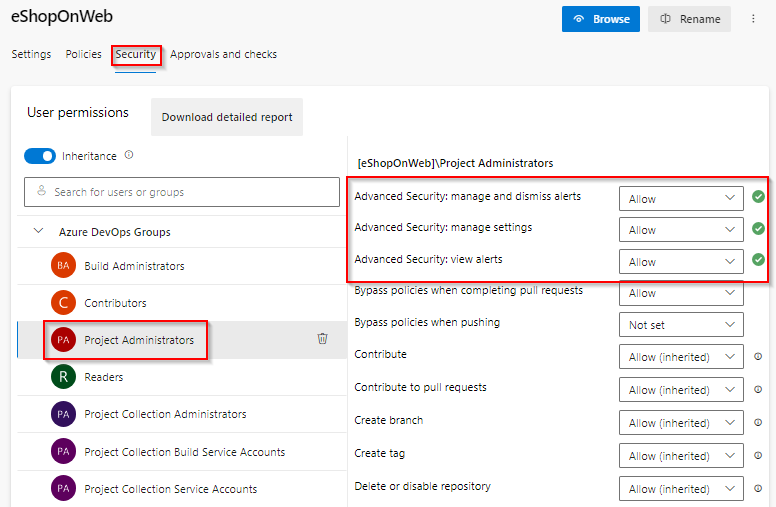Focus the Search for users or groups field
The width and height of the screenshot is (776, 507).
182,192
